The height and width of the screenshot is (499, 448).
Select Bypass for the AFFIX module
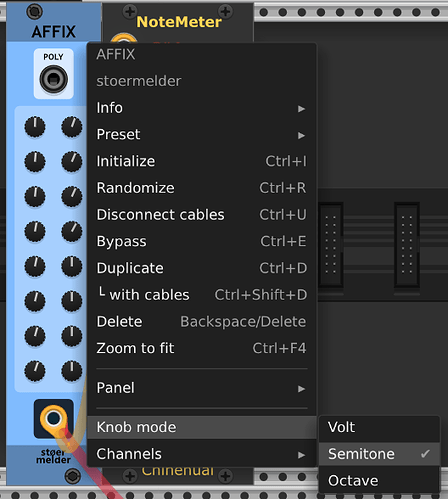point(201,241)
